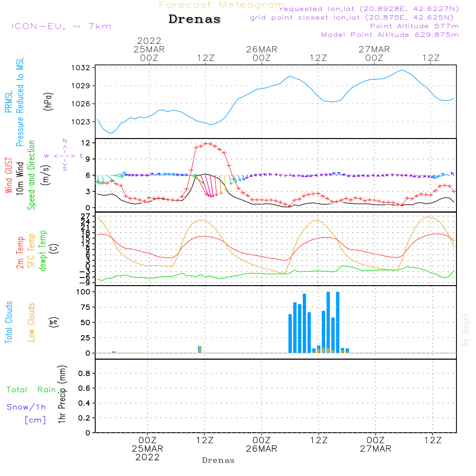This screenshot has width=476, height=476.
Task: Click the "1hr Precip (mm)" axis label
Action: pyautogui.click(x=62, y=394)
